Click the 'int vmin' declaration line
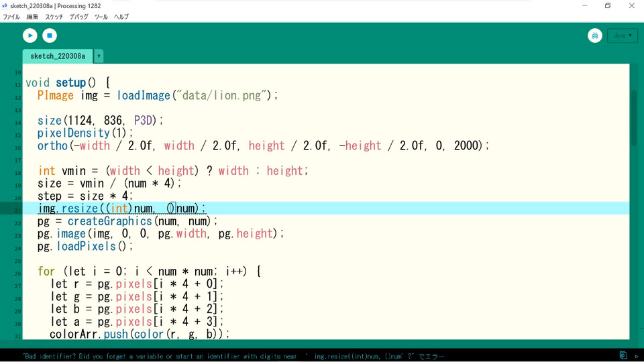The height and width of the screenshot is (362, 644). pyautogui.click(x=173, y=171)
